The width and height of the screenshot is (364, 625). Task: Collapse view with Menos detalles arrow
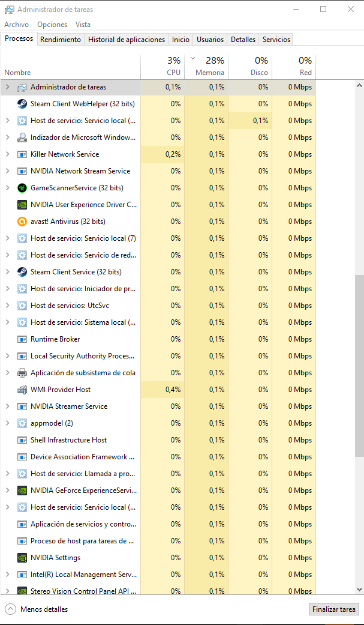pyautogui.click(x=10, y=609)
